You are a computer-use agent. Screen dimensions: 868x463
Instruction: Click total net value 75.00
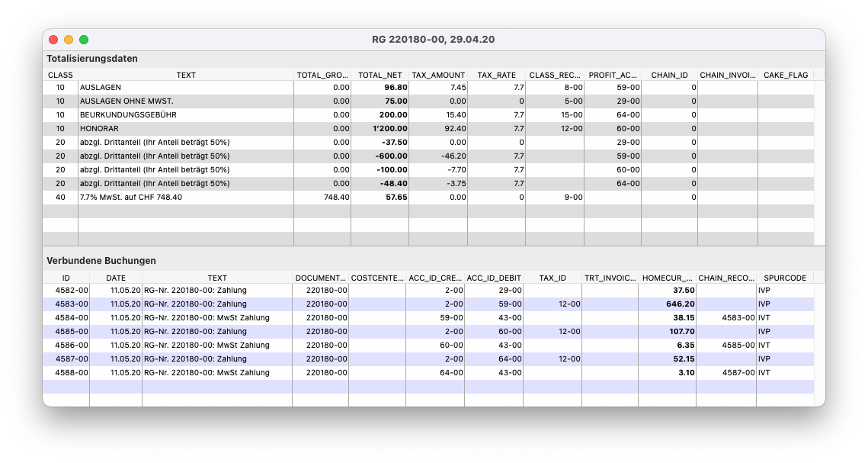coord(396,101)
